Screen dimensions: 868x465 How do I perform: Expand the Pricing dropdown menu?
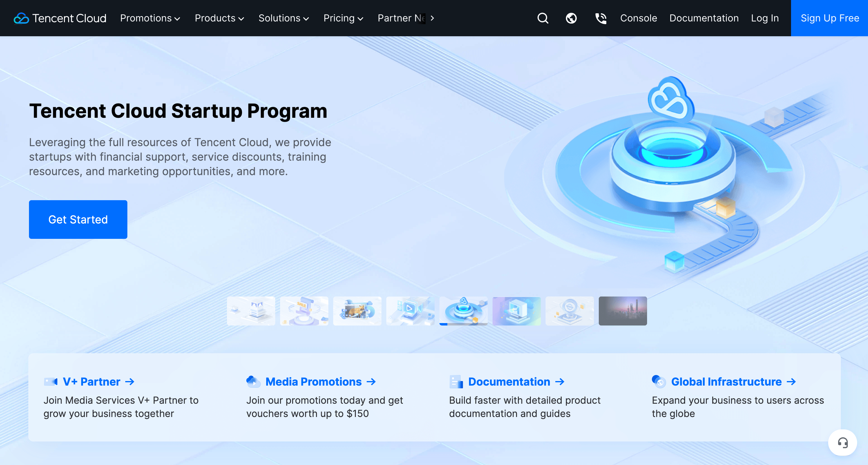[x=343, y=18]
